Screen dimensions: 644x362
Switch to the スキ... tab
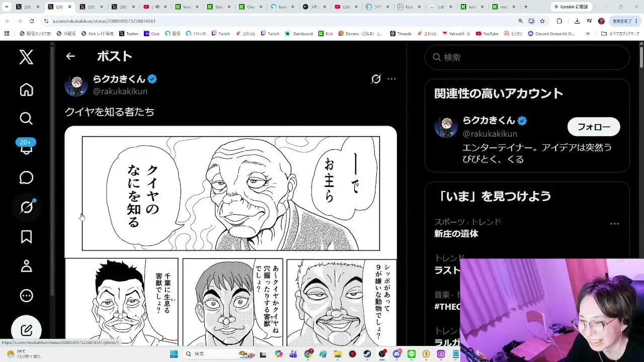315,7
